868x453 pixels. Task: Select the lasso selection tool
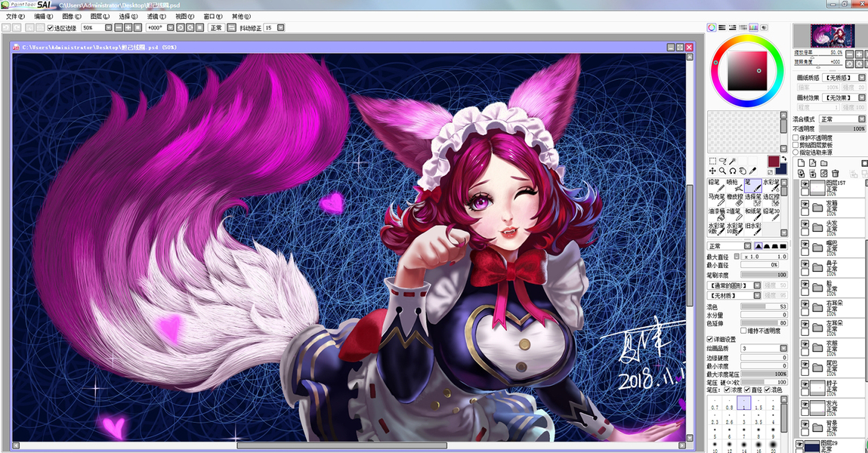[722, 161]
